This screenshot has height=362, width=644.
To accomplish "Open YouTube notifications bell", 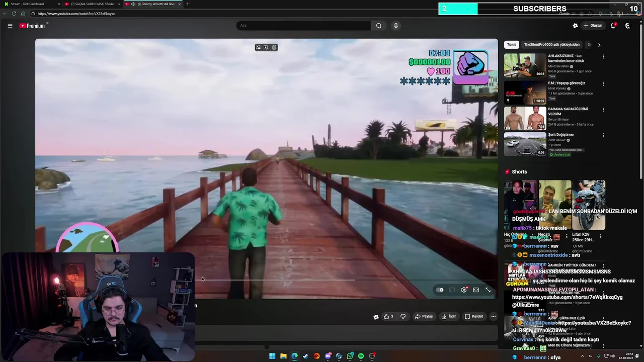I will [613, 26].
